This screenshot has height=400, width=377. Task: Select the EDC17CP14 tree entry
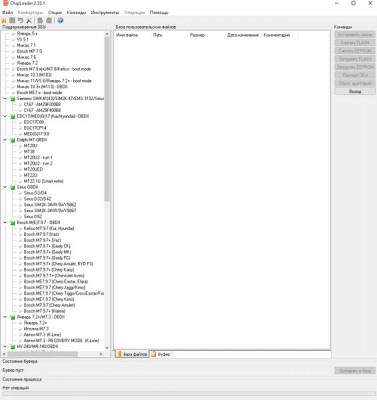click(35, 128)
